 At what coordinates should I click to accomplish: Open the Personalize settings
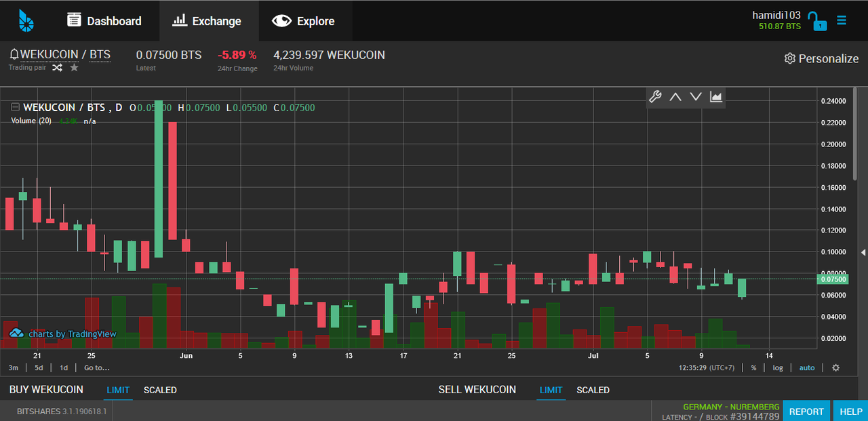(821, 58)
